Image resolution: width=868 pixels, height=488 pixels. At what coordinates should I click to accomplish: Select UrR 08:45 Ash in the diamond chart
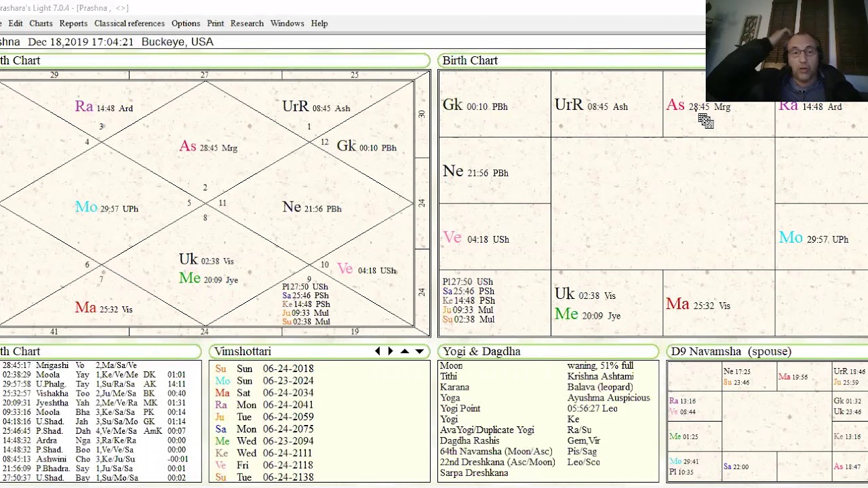click(x=316, y=107)
